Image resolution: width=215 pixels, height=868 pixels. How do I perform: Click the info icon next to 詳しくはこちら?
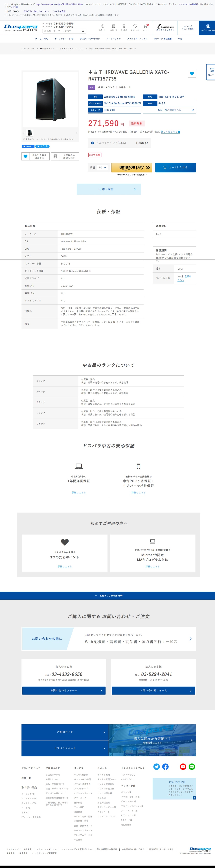pyautogui.click(x=179, y=132)
